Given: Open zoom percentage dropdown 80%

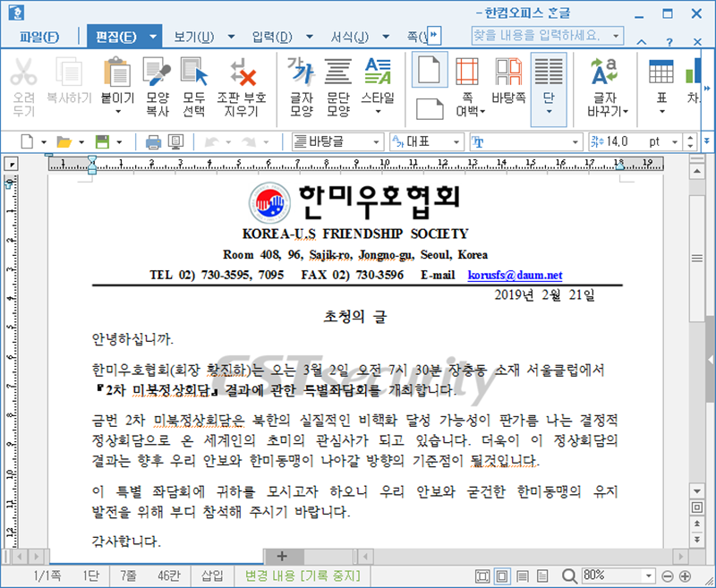Looking at the screenshot, I should (648, 576).
